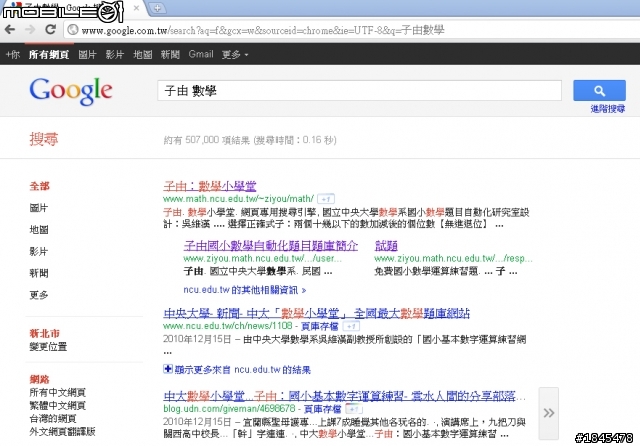The image size is (640, 446).
Task: Open 進階搜尋 advanced search link
Action: pyautogui.click(x=607, y=109)
